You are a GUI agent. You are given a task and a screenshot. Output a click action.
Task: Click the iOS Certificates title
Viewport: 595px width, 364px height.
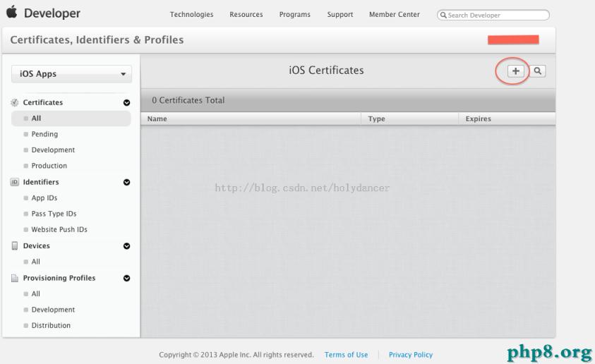point(326,71)
